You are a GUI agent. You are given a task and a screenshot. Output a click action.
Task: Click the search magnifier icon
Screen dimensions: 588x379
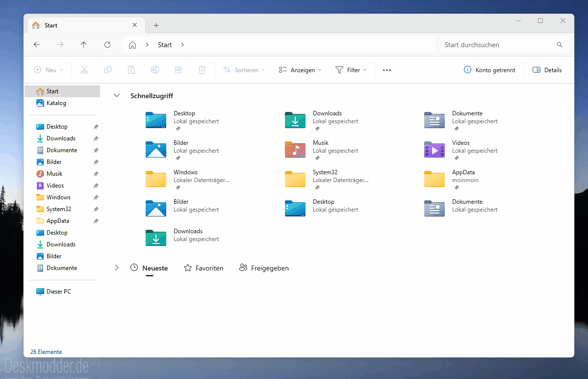click(560, 45)
